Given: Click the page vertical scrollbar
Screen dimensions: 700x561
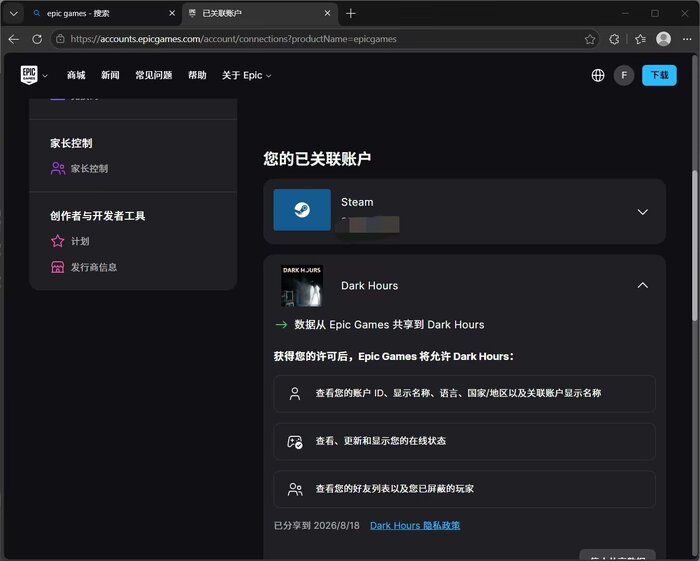Looking at the screenshot, I should point(695,245).
